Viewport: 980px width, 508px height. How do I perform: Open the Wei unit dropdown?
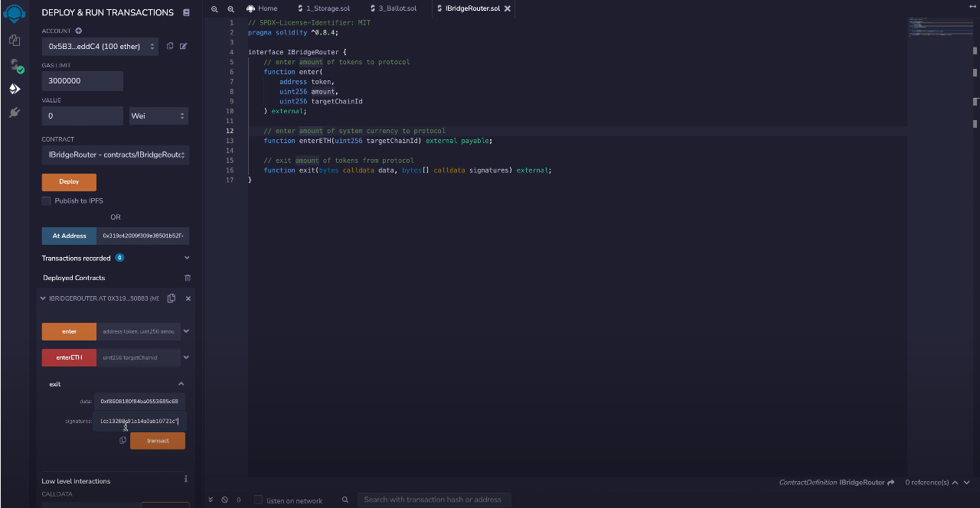tap(158, 116)
